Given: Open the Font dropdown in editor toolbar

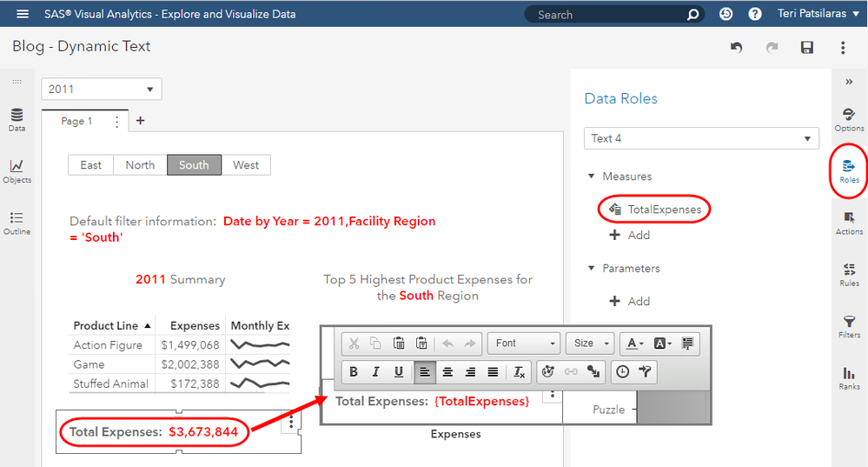Looking at the screenshot, I should tap(524, 344).
